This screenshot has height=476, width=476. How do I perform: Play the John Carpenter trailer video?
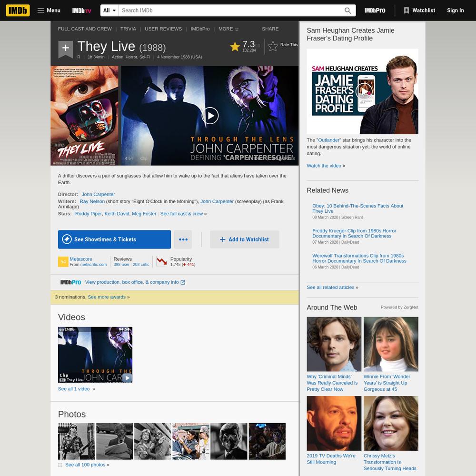pyautogui.click(x=210, y=116)
